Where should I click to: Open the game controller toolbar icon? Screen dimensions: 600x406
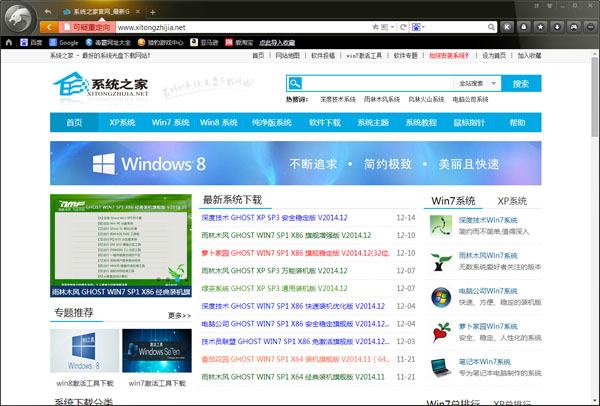tap(574, 27)
